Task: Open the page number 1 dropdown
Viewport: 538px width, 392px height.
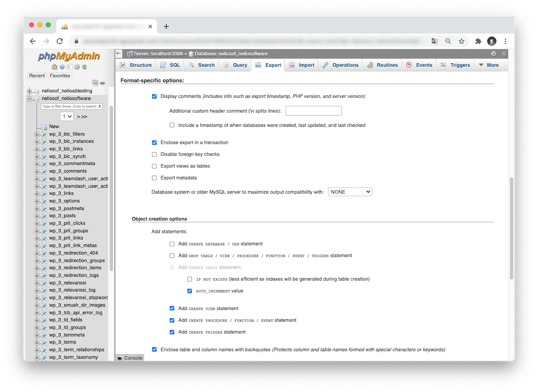Action: [67, 117]
